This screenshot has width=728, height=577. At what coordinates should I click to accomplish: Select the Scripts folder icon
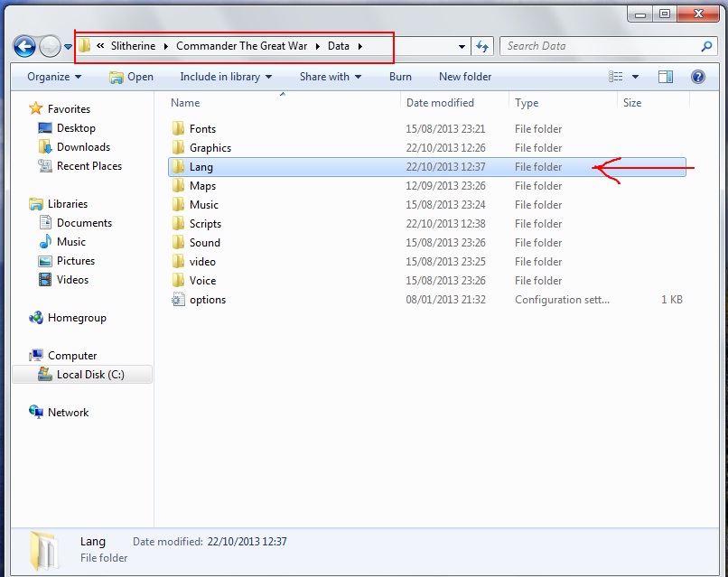pos(178,224)
